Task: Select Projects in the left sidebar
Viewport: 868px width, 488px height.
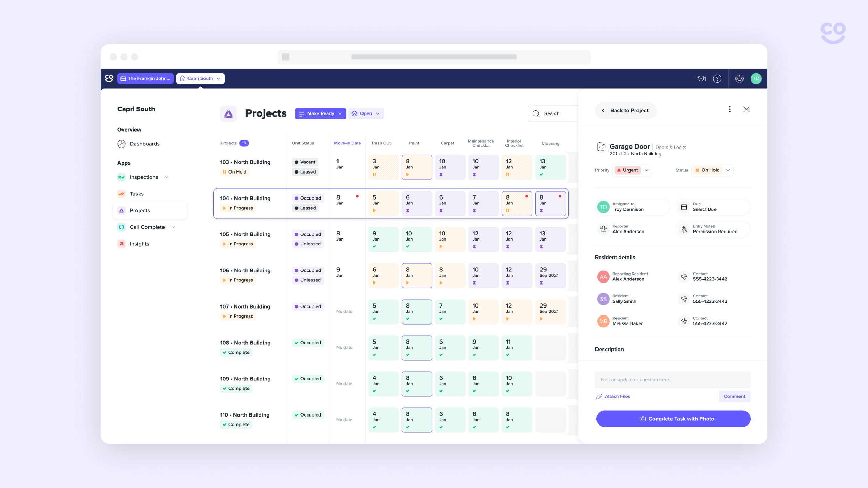Action: coord(140,210)
